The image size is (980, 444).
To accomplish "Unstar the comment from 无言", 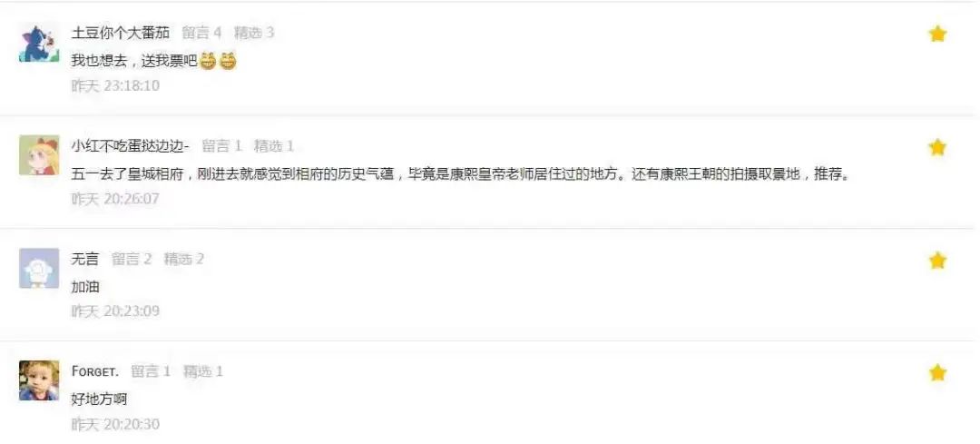I will (x=936, y=261).
